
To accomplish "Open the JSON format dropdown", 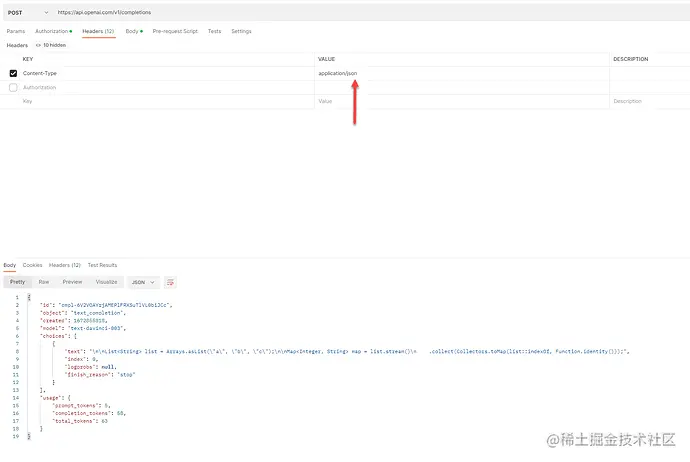I will (x=143, y=282).
